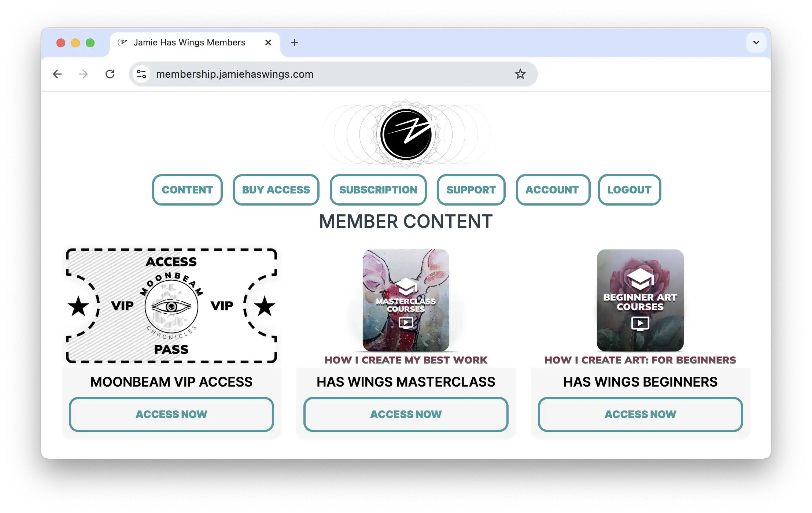812x513 pixels.
Task: Open site information icon in address bar
Action: pos(141,74)
